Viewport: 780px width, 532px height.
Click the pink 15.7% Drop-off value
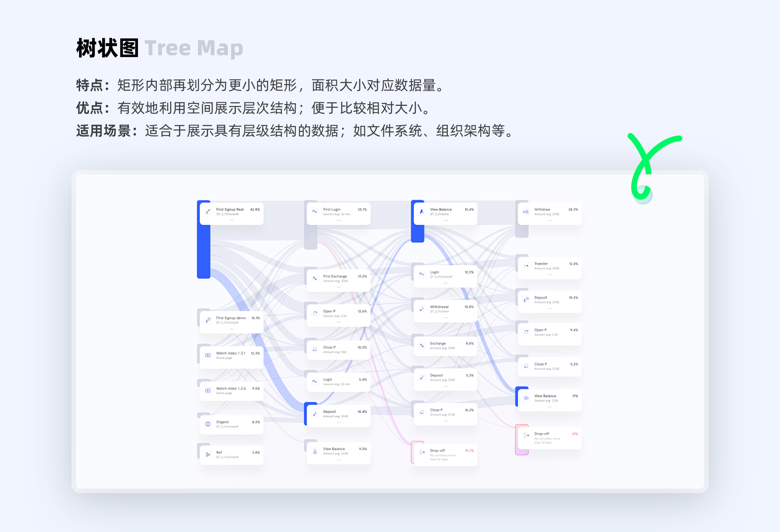pyautogui.click(x=469, y=451)
